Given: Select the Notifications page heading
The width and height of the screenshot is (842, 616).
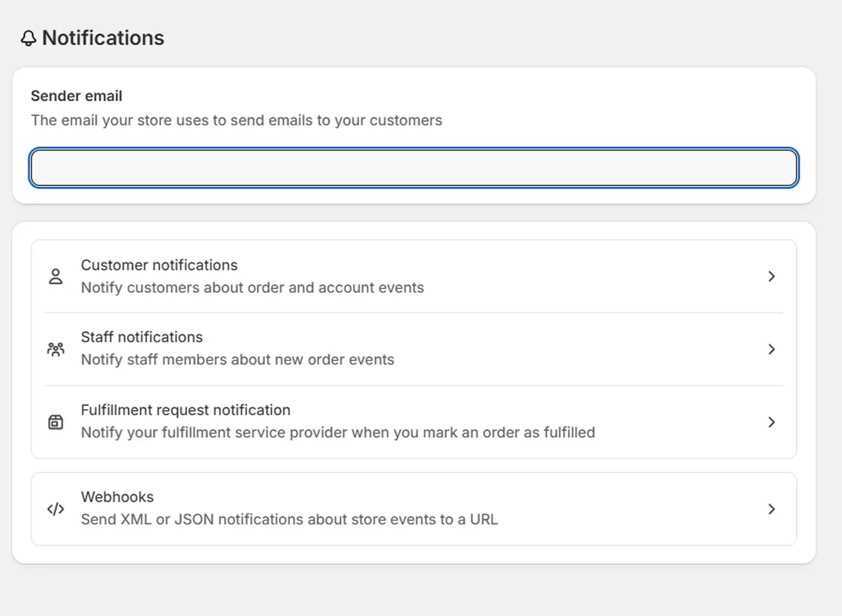Looking at the screenshot, I should [x=102, y=38].
